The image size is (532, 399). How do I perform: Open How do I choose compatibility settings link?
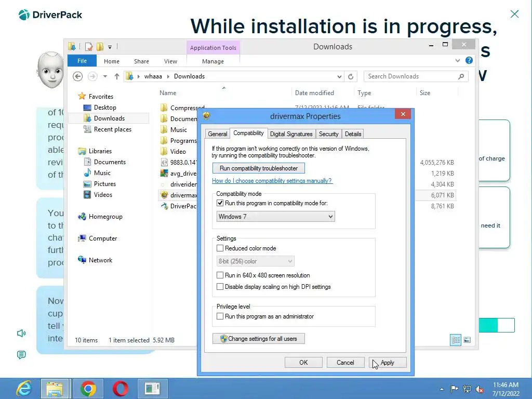point(272,181)
